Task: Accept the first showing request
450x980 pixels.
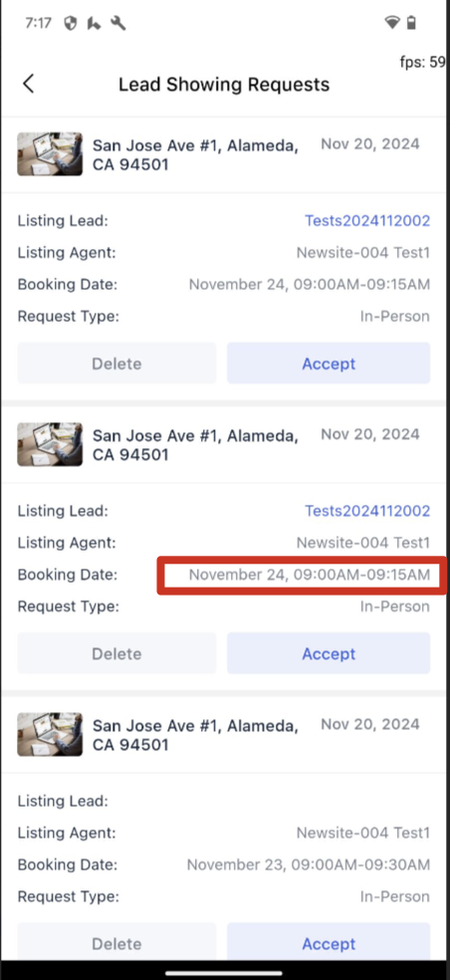Action: pos(329,364)
